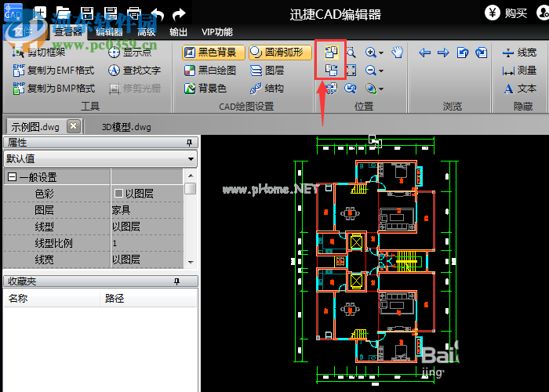549x392 pixels.
Task: Switch to the 高级 tab
Action: tap(147, 32)
